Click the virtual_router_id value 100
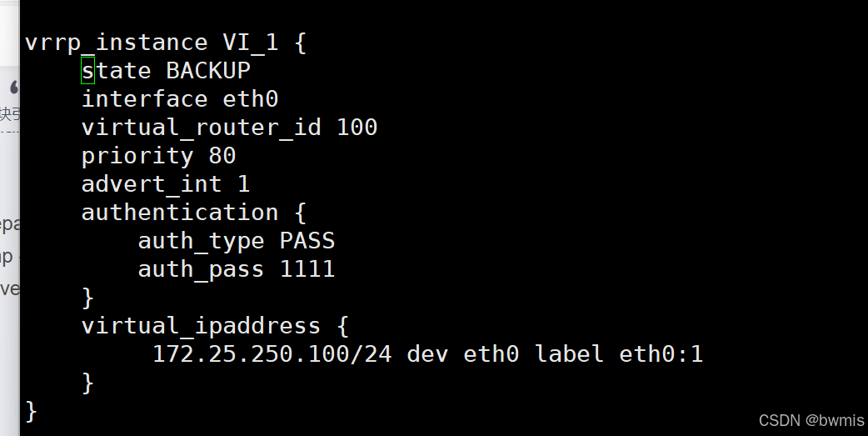The width and height of the screenshot is (868, 436). tap(357, 128)
